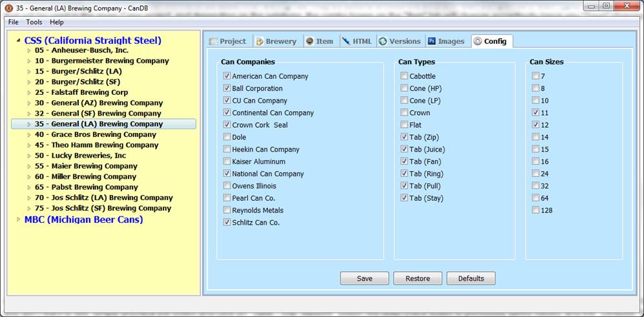The width and height of the screenshot is (644, 317).
Task: Uncheck Tab (Stay) can type
Action: [404, 198]
